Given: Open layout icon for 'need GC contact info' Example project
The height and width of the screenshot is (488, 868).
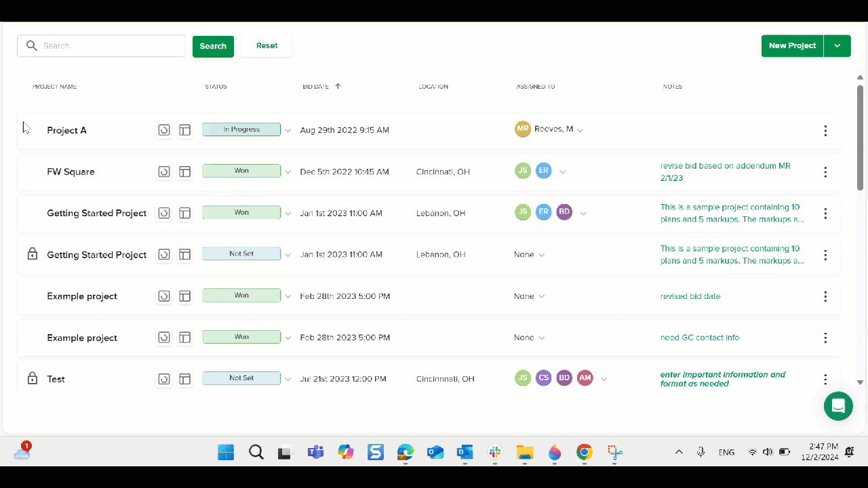Looking at the screenshot, I should 184,338.
